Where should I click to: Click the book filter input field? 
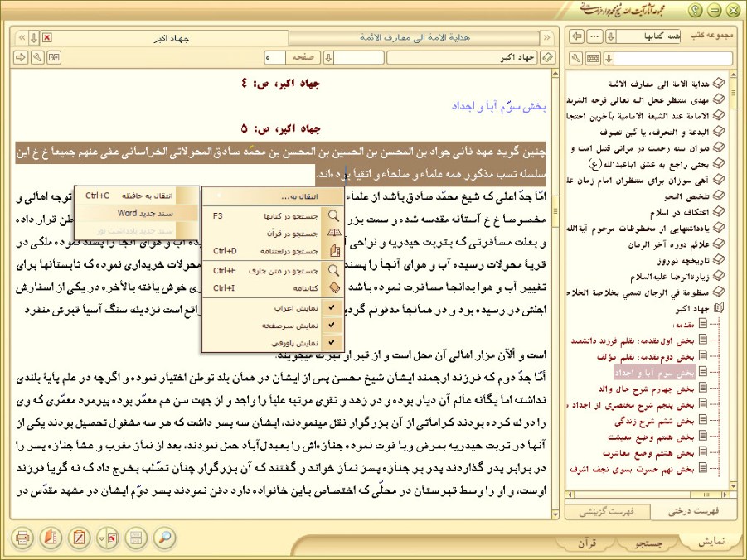click(672, 58)
